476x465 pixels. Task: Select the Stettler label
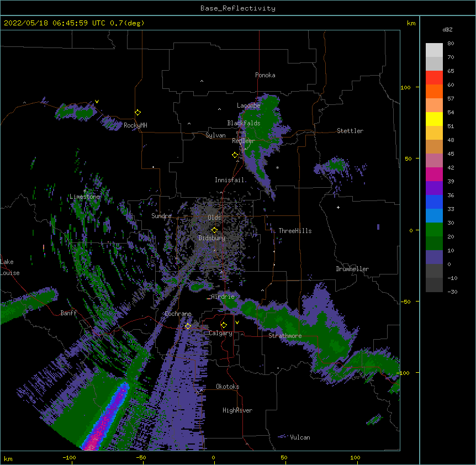click(x=350, y=131)
